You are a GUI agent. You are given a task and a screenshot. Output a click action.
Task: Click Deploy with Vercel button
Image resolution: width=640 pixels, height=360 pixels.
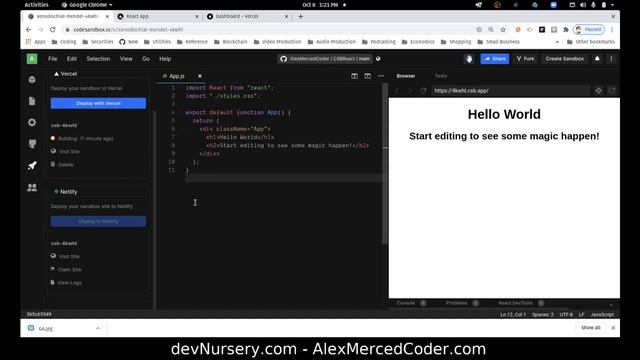click(x=98, y=103)
